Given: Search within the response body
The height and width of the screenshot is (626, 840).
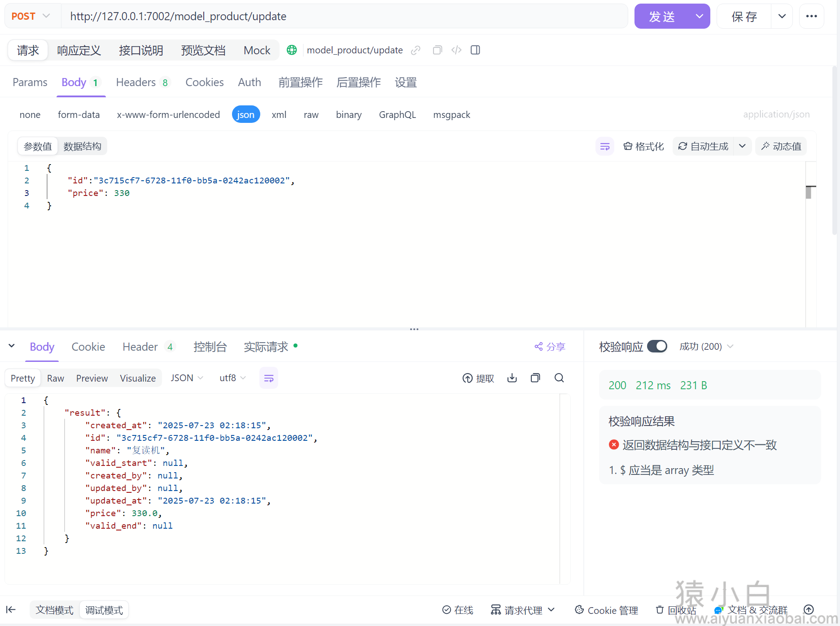Looking at the screenshot, I should coord(559,378).
